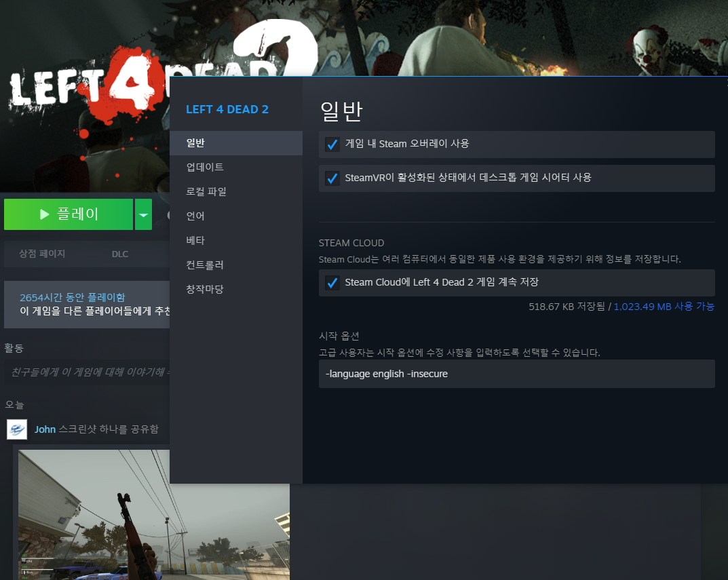The width and height of the screenshot is (728, 580).
Task: Click the activity field 친구들에게 이 게임에 대해 이야기해
Action: (87, 372)
